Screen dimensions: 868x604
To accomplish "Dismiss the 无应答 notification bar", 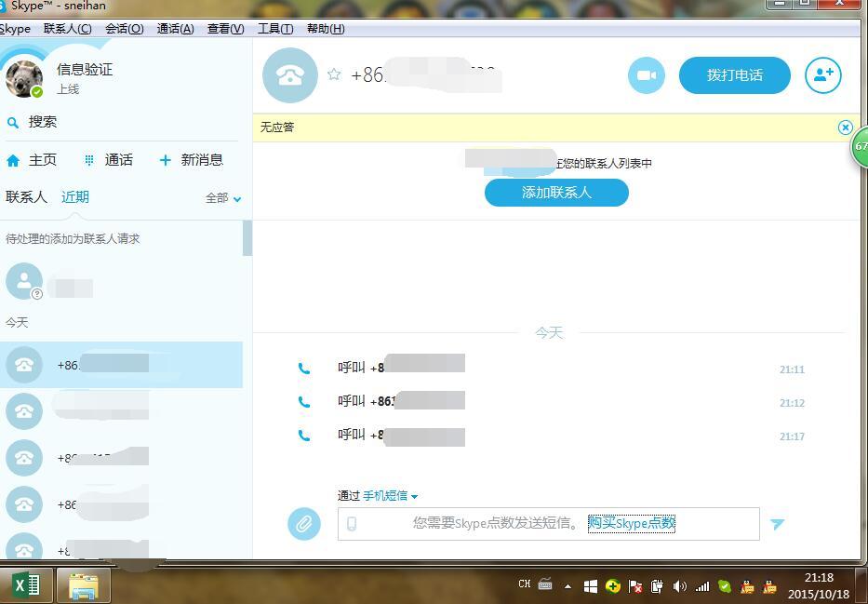I will 845,128.
